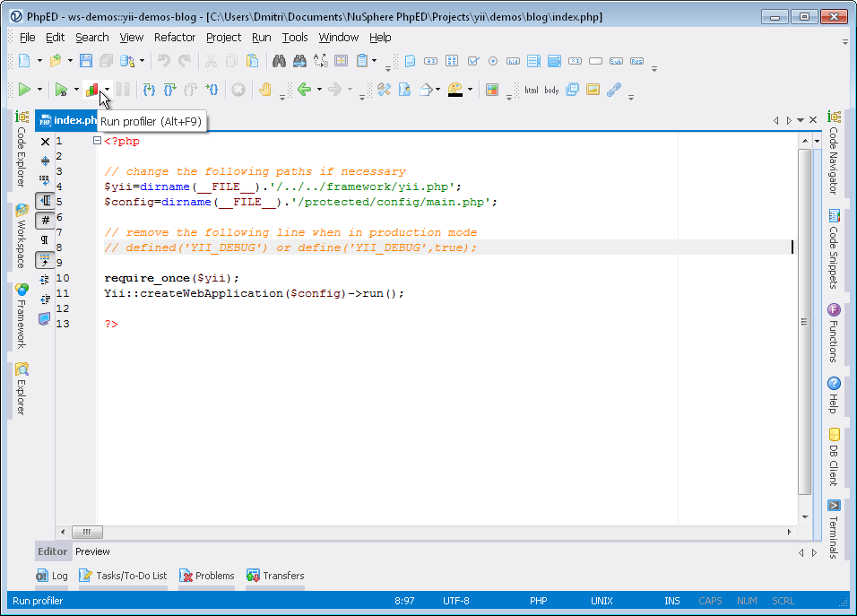857x616 pixels.
Task: Insert image using the picture frame icon
Action: pyautogui.click(x=593, y=89)
